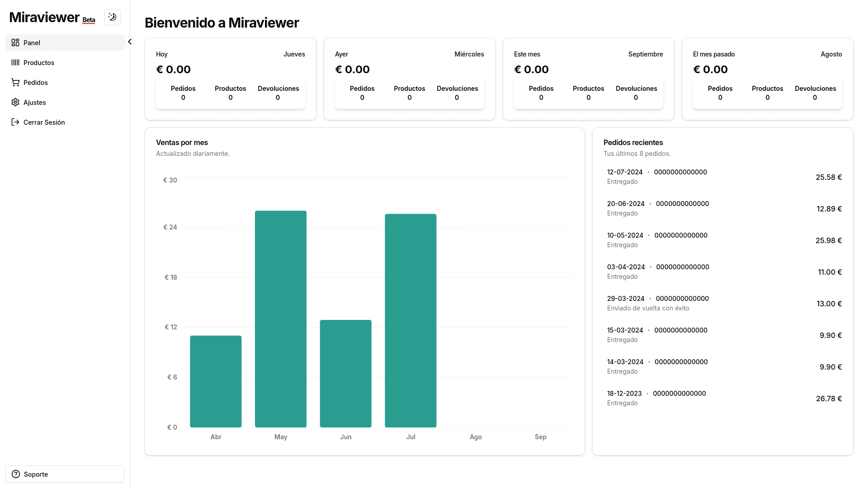Open the Pedidos page label
The image size is (868, 488).
(x=36, y=83)
